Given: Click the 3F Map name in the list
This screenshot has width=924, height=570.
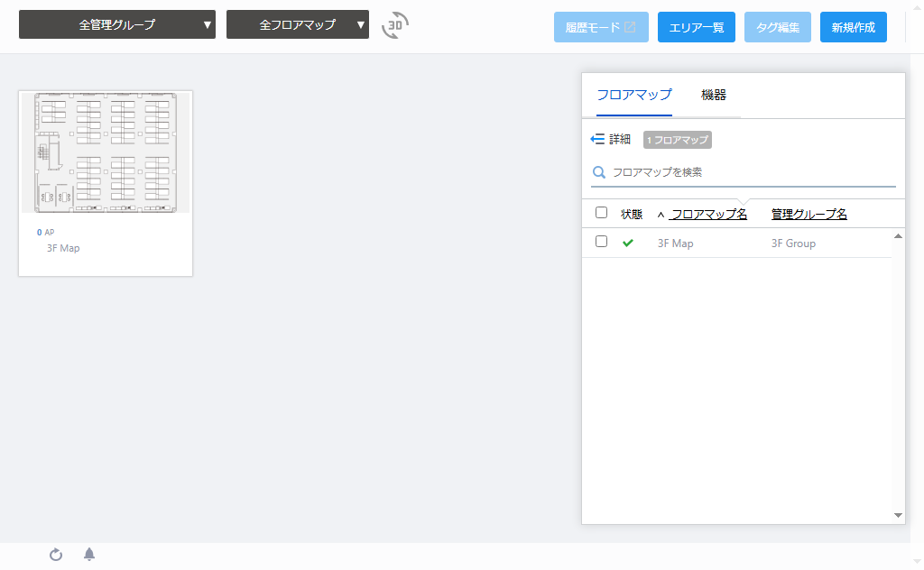Looking at the screenshot, I should tap(675, 244).
